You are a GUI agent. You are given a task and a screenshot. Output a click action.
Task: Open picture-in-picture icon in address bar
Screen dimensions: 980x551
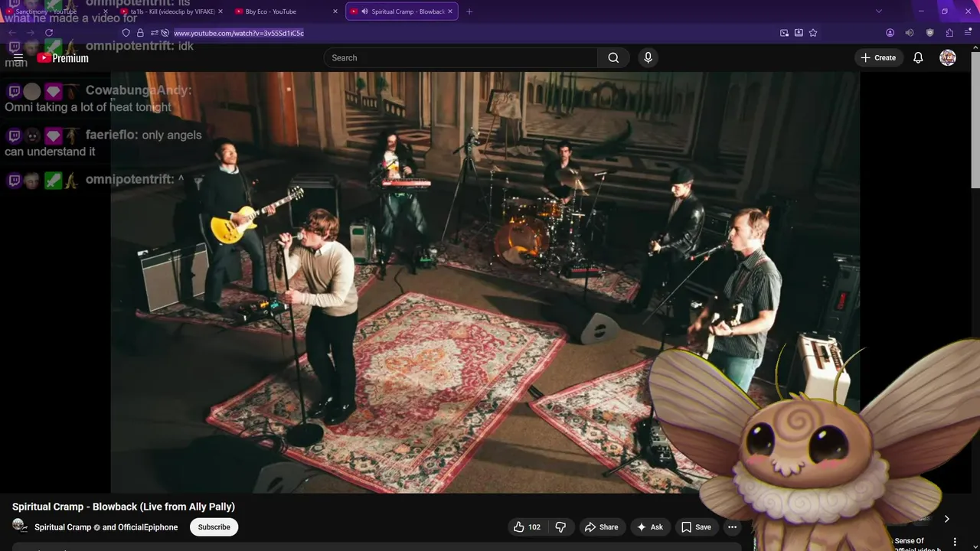[x=784, y=33]
